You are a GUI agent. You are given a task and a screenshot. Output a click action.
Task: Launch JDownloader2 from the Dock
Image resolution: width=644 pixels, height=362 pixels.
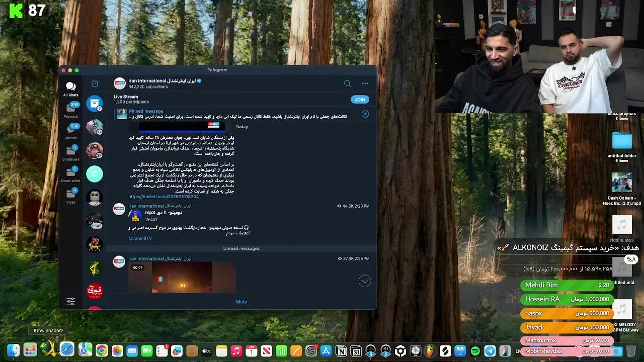[48, 349]
